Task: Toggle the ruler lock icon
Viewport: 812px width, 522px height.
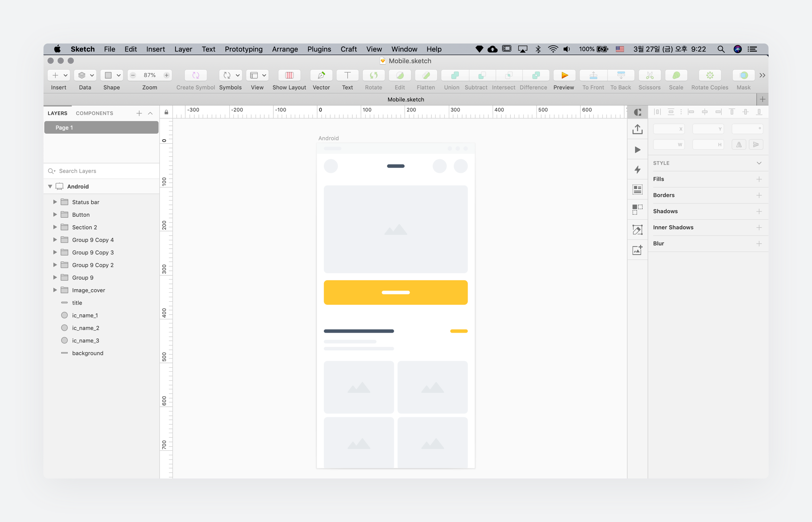Action: click(166, 112)
